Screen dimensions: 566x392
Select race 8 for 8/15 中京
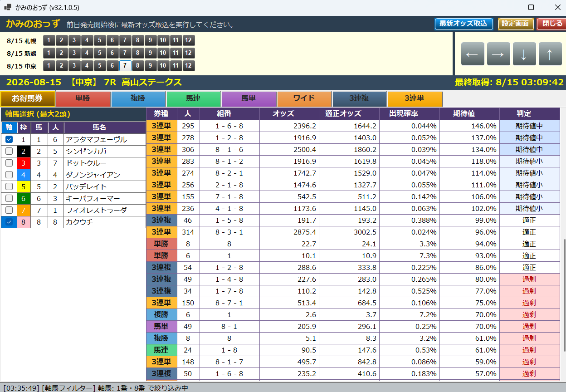[x=138, y=66]
